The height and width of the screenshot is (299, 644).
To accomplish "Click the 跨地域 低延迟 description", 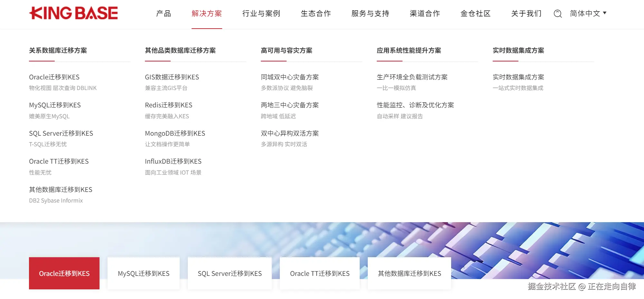I will point(278,116).
